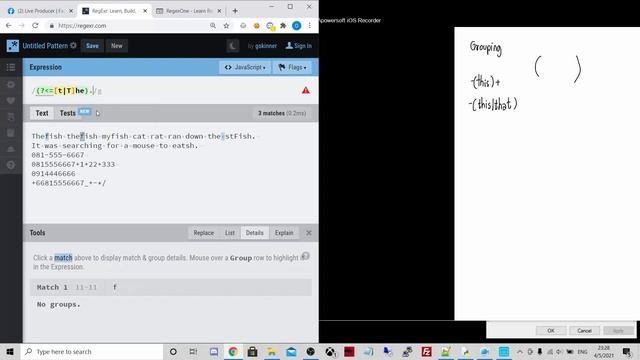
Task: Click the gear icon in RegExr sidebar
Action: [11, 84]
